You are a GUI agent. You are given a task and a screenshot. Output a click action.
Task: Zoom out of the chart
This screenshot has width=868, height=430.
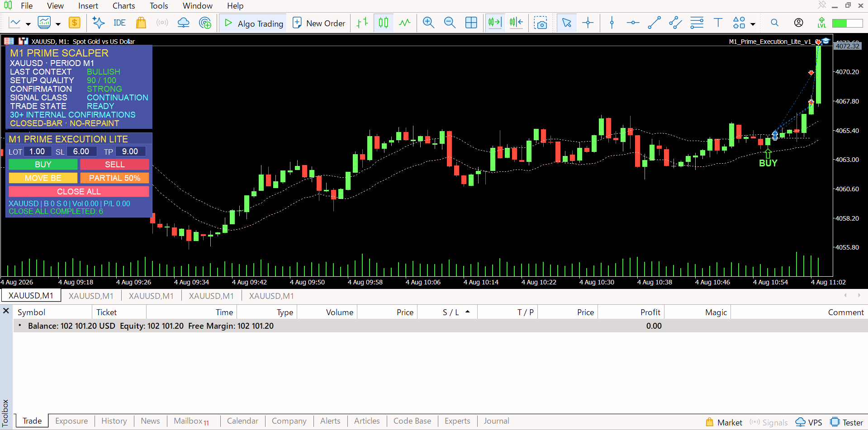click(450, 23)
